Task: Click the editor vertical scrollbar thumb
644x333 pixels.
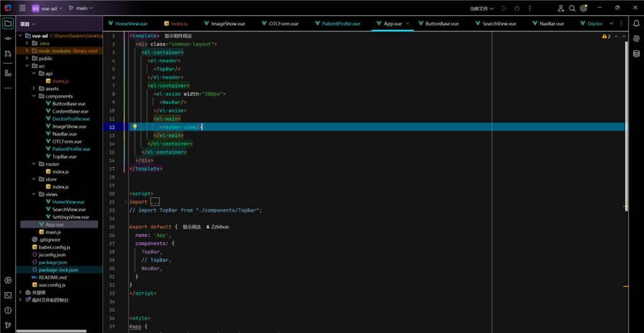Action: [x=626, y=126]
